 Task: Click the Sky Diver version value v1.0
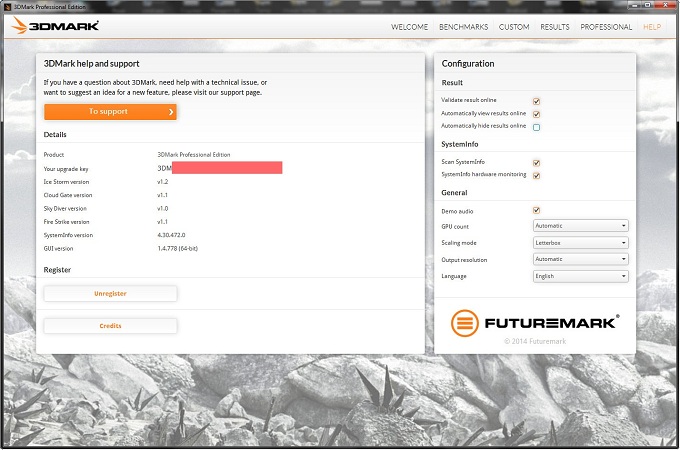point(162,209)
